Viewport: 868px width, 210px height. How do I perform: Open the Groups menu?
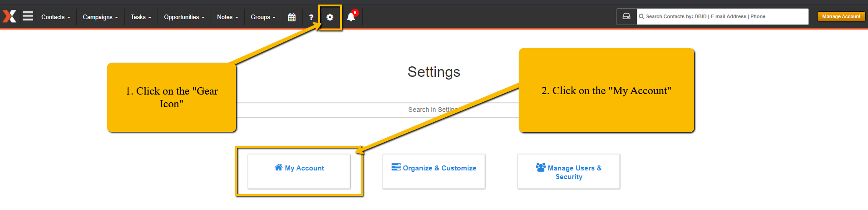[x=263, y=17]
